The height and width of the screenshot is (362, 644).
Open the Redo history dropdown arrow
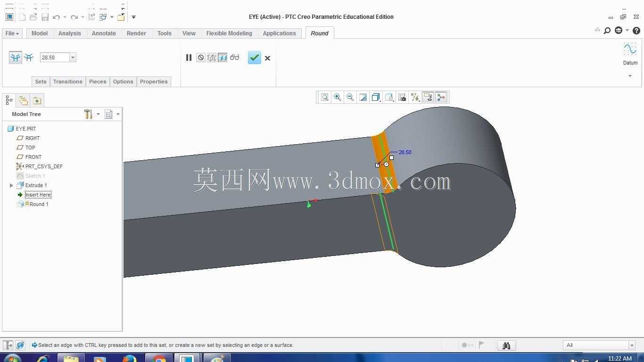pos(83,17)
